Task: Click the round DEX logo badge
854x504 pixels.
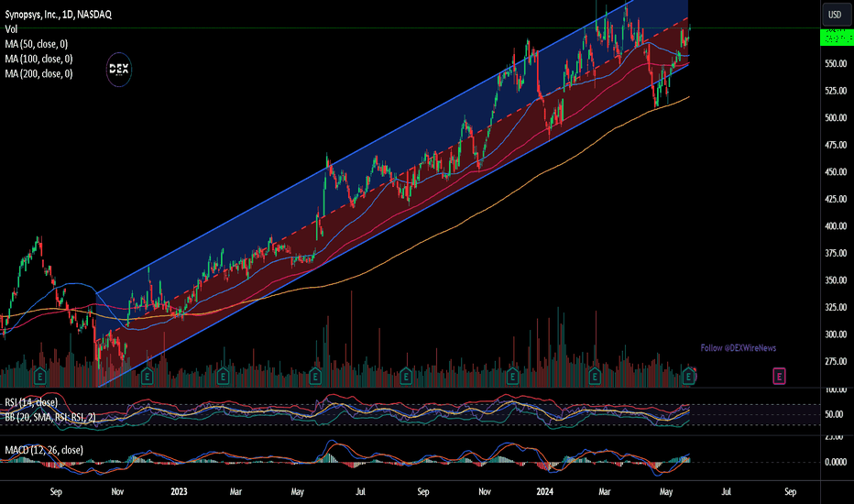Action: click(119, 70)
